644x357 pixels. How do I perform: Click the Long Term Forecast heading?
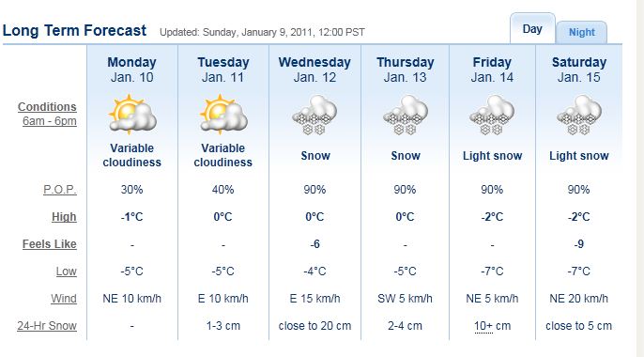[74, 30]
